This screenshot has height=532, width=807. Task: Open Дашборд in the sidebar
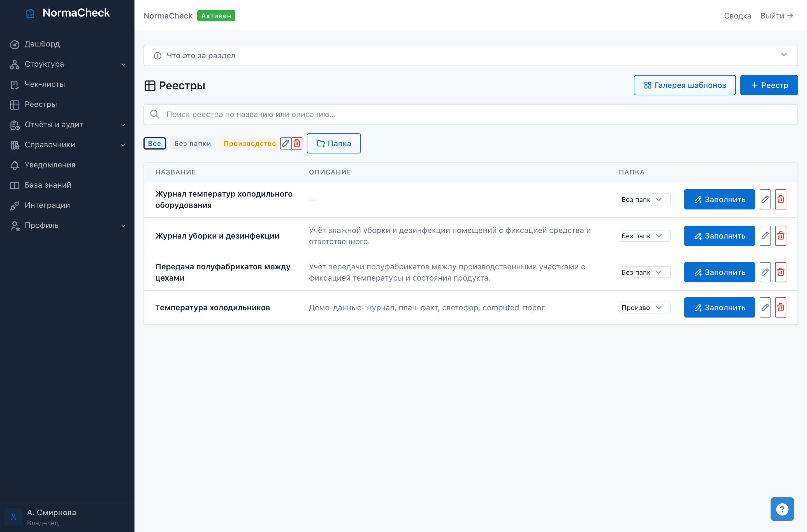67,44
